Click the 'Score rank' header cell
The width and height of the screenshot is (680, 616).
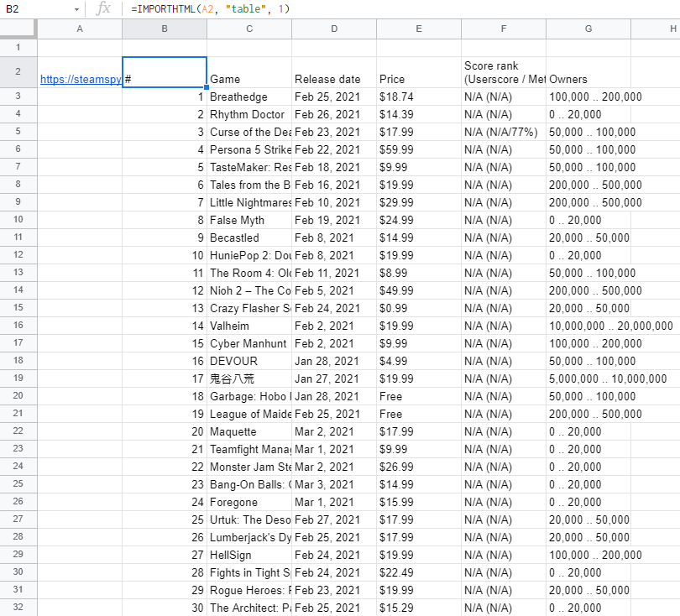pyautogui.click(x=504, y=72)
